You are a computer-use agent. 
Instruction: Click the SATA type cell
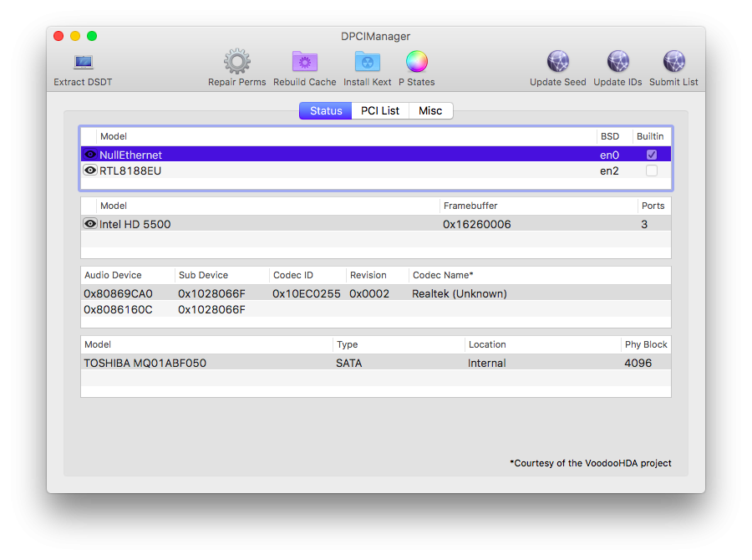348,364
